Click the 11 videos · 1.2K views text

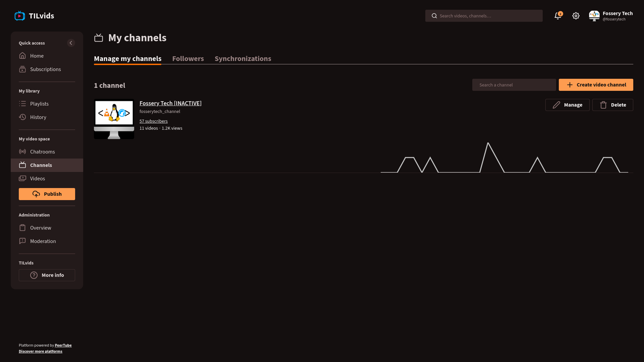(x=161, y=128)
